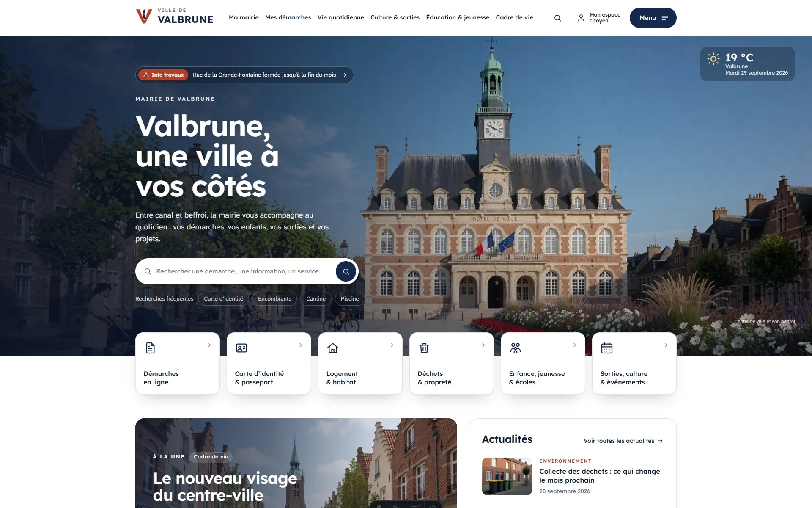
Task: Open the Sorties, culture & événements card title
Action: [x=624, y=378]
